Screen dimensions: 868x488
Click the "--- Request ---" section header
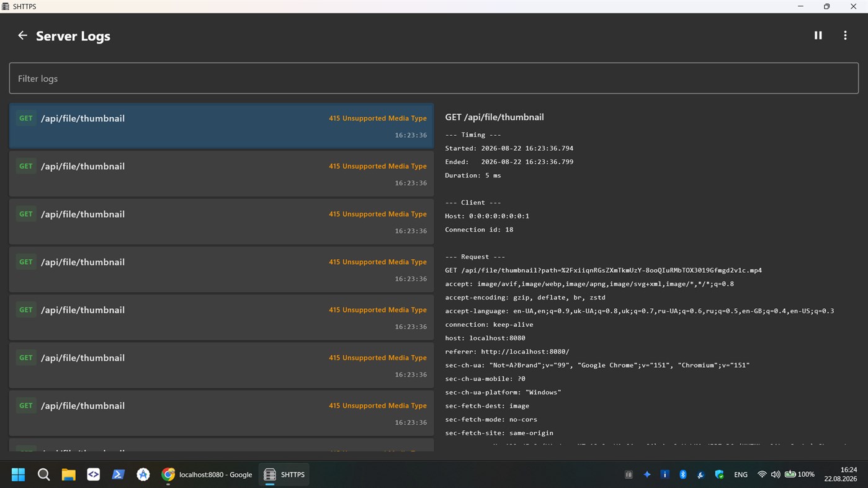click(x=475, y=257)
